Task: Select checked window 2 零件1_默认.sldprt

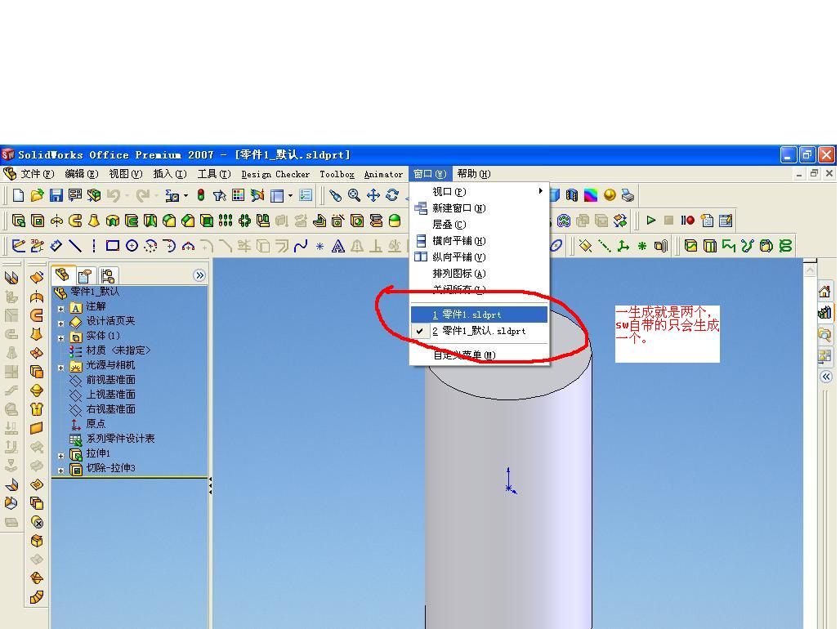Action: [480, 331]
